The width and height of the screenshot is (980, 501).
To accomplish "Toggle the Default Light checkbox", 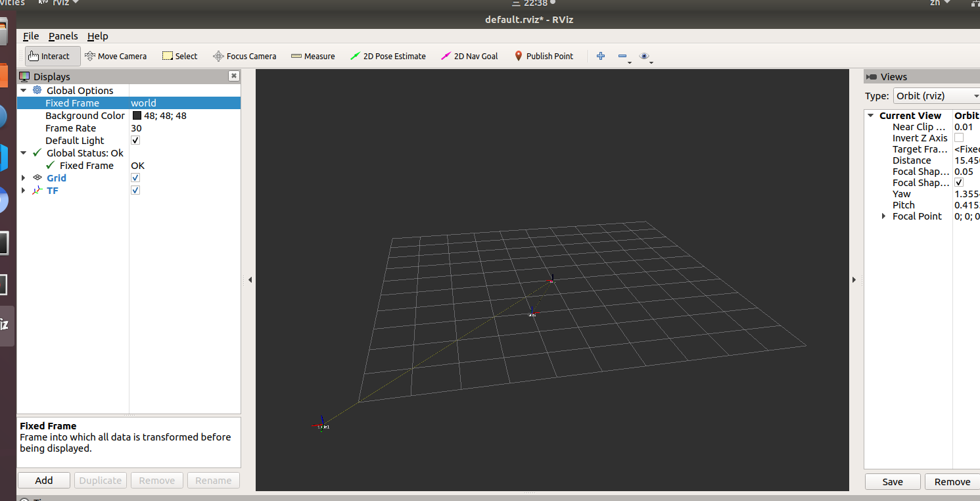I will (135, 141).
